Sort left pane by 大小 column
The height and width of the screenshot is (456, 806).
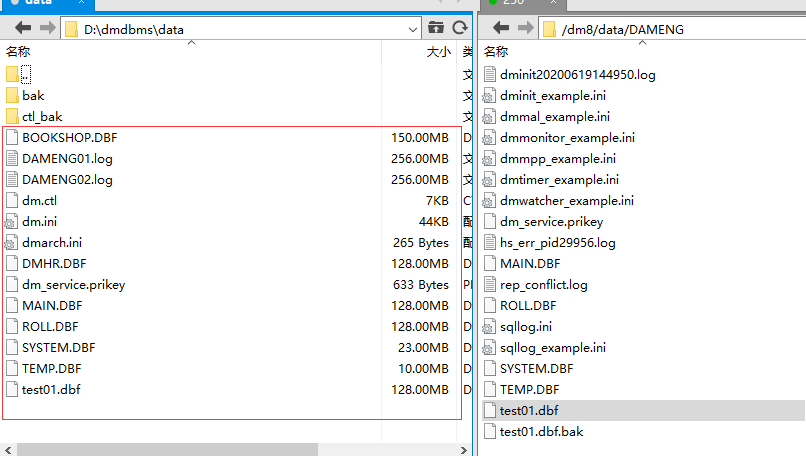click(x=438, y=51)
